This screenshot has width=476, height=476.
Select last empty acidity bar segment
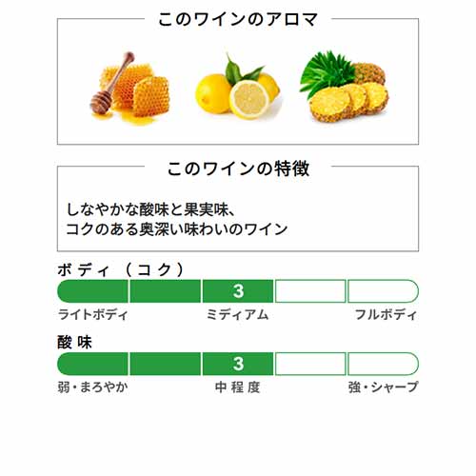click(x=383, y=364)
